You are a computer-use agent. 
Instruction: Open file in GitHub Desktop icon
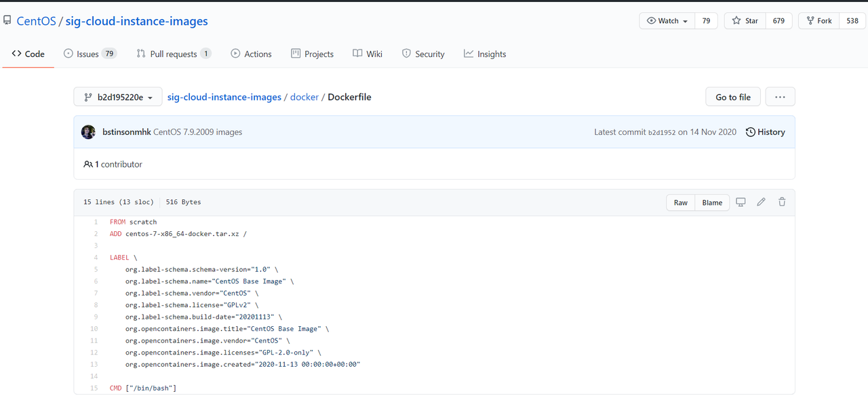coord(741,202)
